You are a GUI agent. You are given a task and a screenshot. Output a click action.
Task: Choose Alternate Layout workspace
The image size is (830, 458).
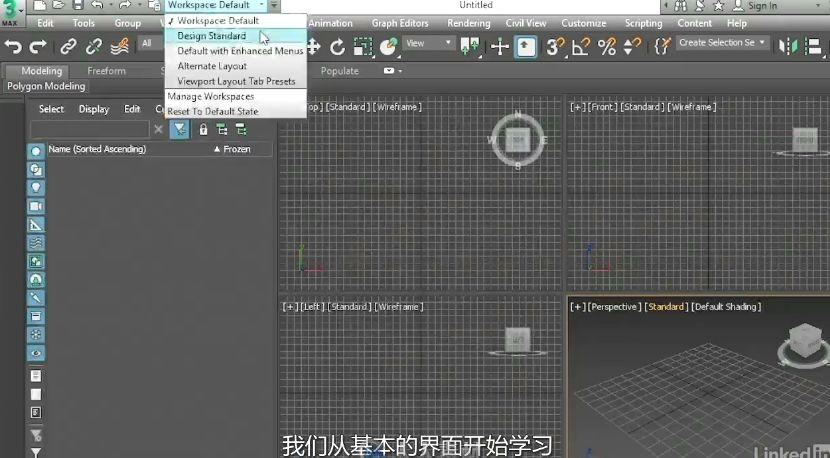(x=236, y=66)
